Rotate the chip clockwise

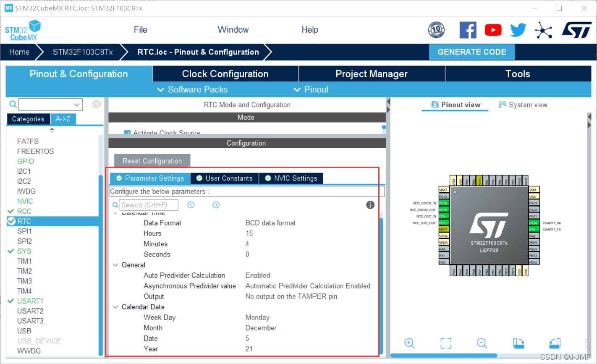click(x=518, y=343)
